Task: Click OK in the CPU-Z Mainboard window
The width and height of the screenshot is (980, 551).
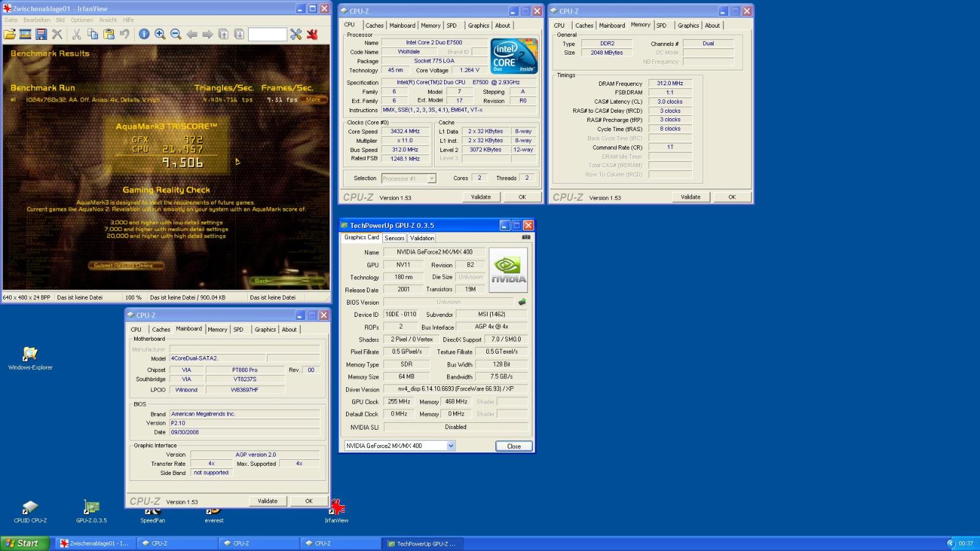Action: [x=309, y=501]
